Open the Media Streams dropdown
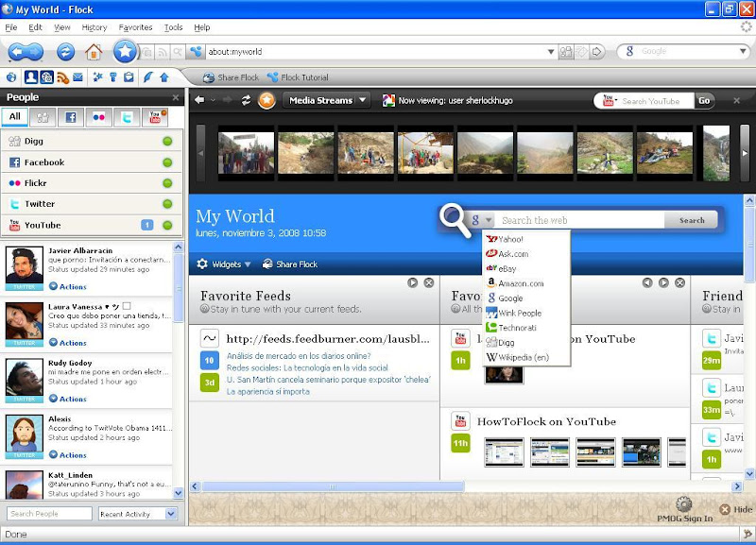Screen dimensions: 756x545 (326, 100)
